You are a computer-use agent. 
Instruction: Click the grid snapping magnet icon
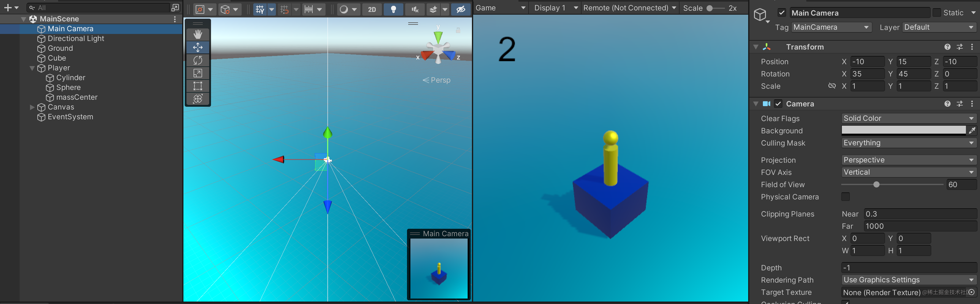[x=285, y=9]
